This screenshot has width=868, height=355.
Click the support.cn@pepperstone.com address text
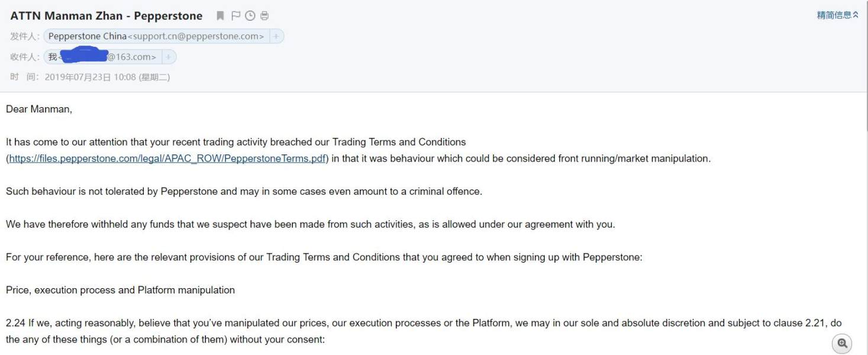(196, 37)
